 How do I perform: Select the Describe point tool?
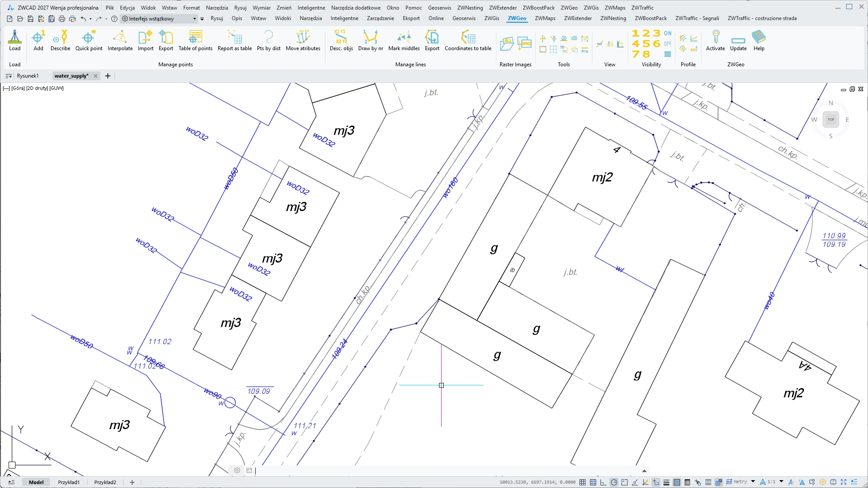(x=60, y=41)
